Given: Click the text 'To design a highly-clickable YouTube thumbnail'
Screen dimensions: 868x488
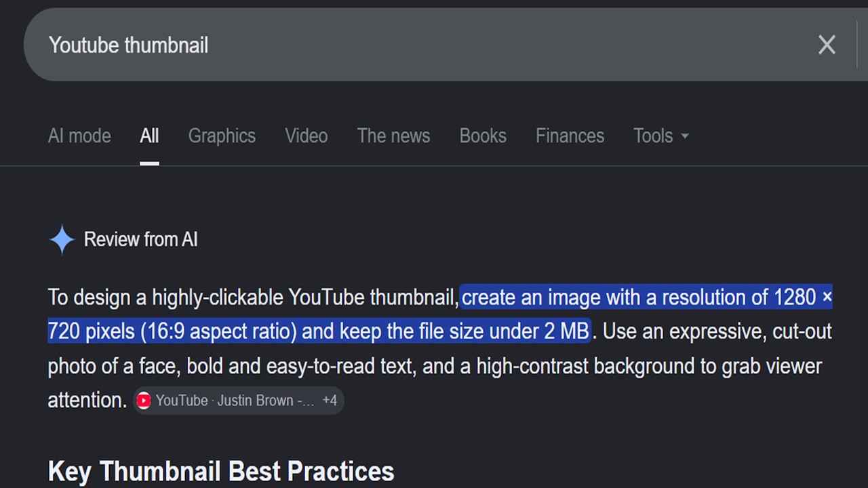Looking at the screenshot, I should [254, 298].
